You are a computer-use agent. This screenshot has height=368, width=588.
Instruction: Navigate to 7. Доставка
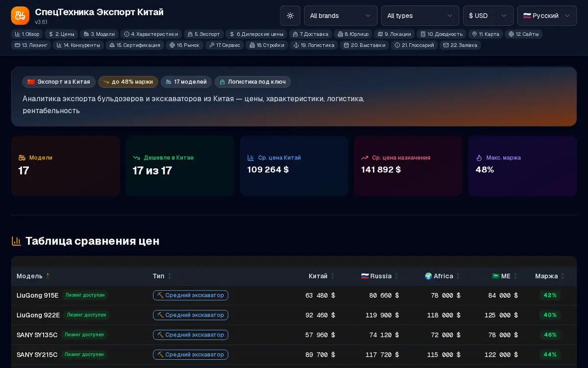[311, 34]
